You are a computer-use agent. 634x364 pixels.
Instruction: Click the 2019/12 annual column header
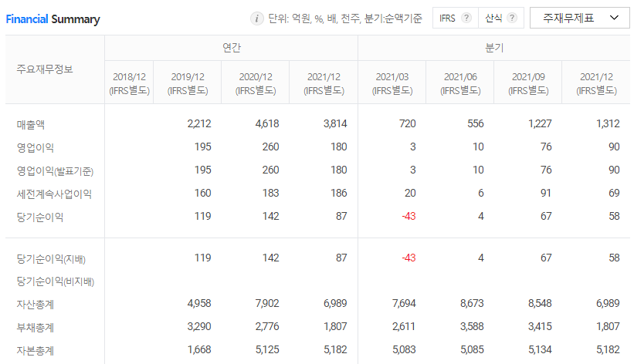187,83
